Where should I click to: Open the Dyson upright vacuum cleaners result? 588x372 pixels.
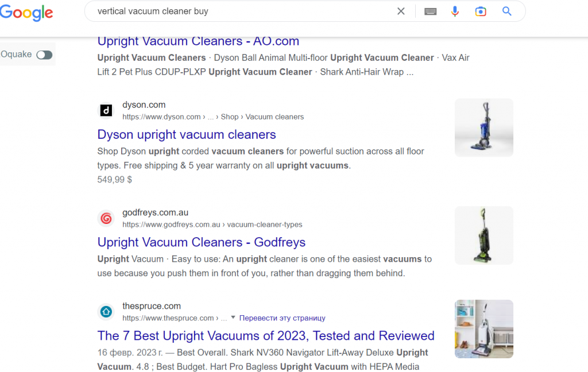(187, 134)
